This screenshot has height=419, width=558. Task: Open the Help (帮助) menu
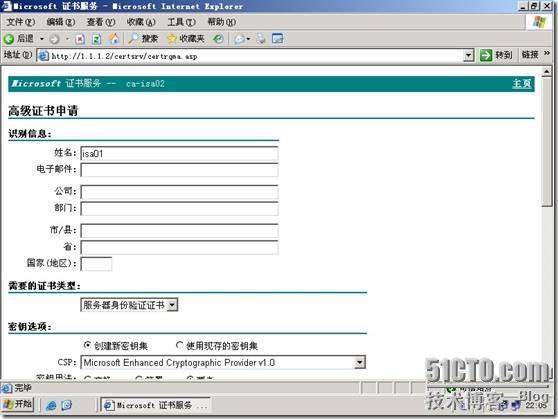coord(222,22)
